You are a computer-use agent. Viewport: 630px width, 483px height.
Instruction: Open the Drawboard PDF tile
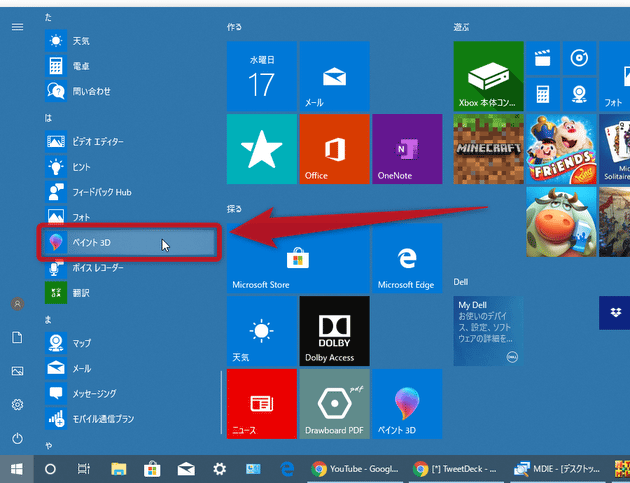pyautogui.click(x=334, y=404)
